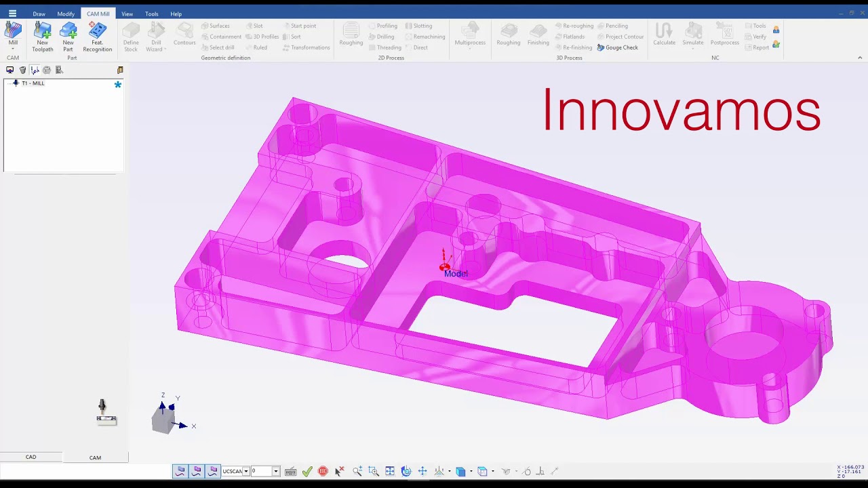Viewport: 868px width, 488px height.
Task: Click the blue asterisk beside T1 - MILL
Action: coord(118,85)
